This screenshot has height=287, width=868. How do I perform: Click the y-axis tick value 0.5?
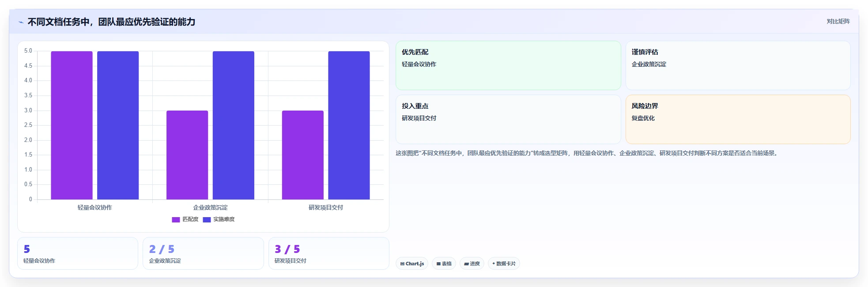[x=28, y=184]
